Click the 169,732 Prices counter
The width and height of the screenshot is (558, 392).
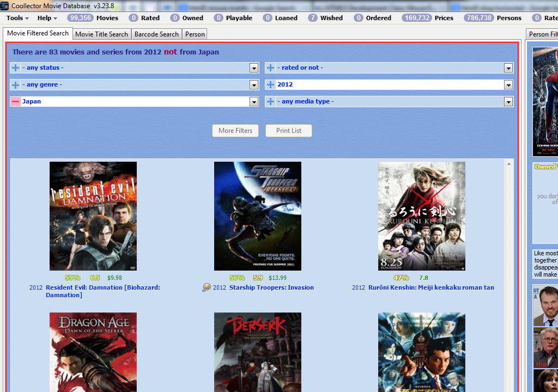tap(427, 18)
